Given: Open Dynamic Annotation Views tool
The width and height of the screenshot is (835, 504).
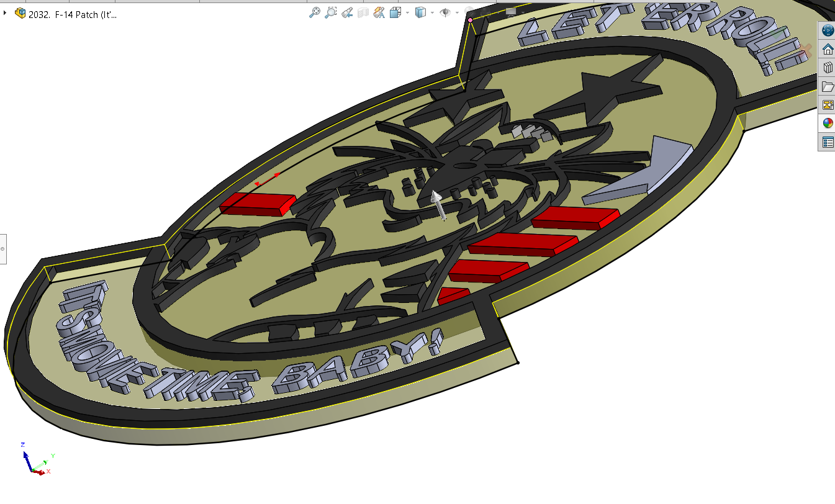Looking at the screenshot, I should tap(379, 12).
